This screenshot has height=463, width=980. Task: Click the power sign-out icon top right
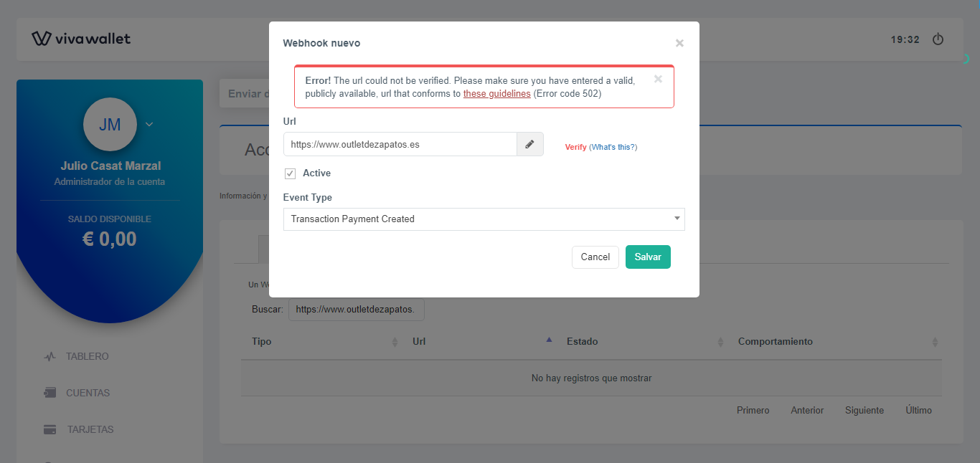click(x=938, y=39)
